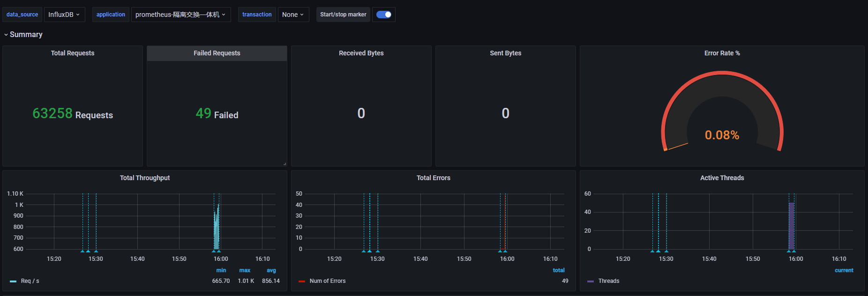
Task: Sort Total Throughput legend by max
Action: click(245, 270)
